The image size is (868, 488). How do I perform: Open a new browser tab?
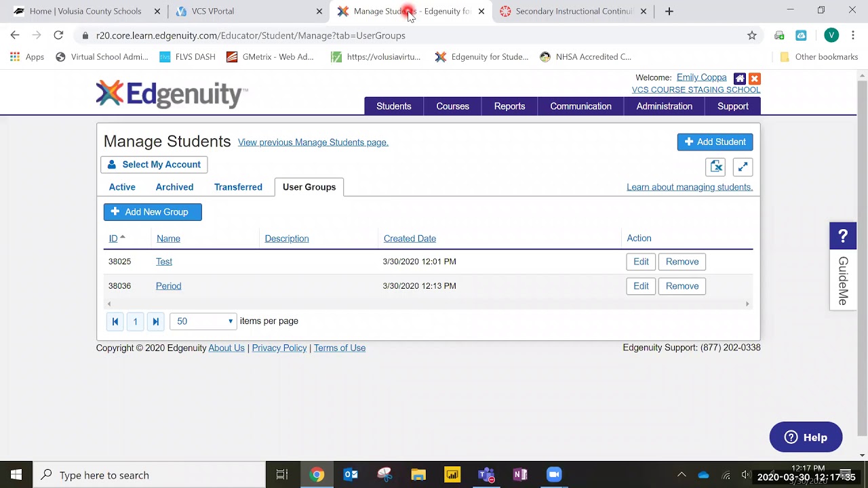[669, 11]
